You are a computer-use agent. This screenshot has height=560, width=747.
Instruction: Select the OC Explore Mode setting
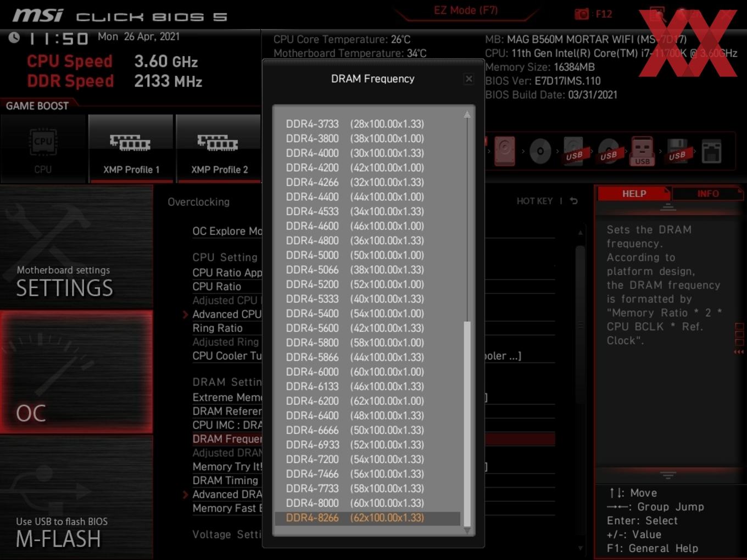[227, 231]
